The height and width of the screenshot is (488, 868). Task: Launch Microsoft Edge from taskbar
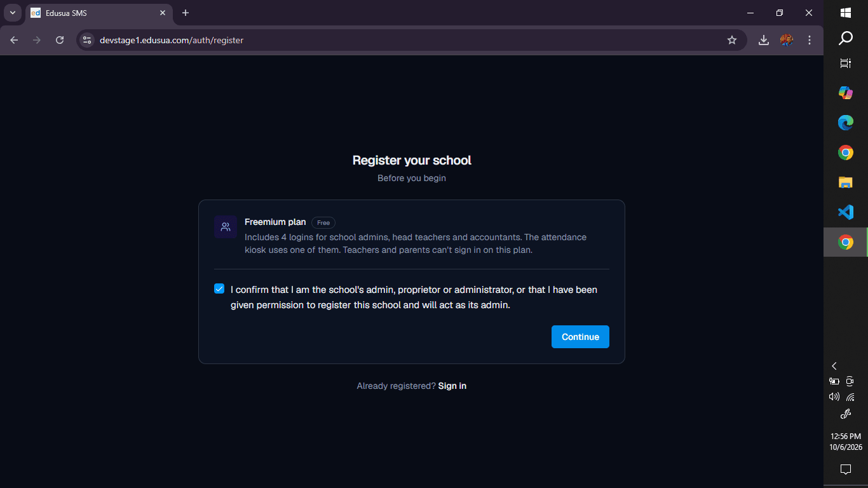[846, 123]
